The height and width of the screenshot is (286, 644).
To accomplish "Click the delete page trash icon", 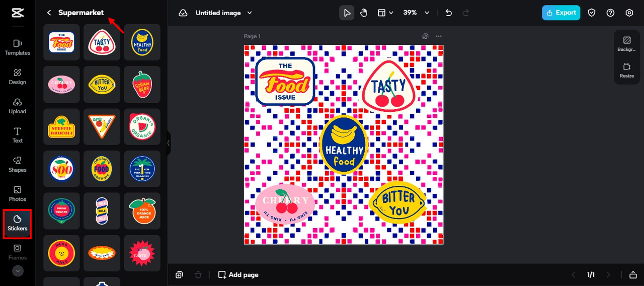I will tap(198, 275).
